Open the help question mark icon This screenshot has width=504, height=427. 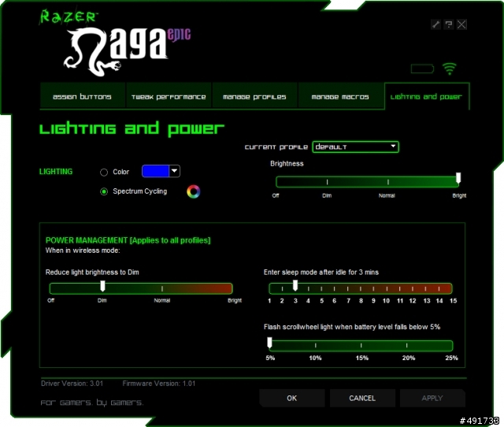coord(449,24)
